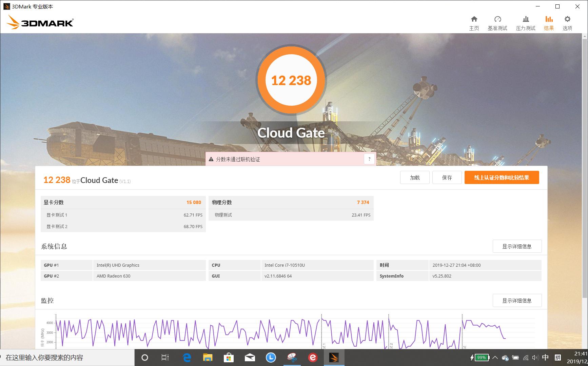Open Task View in taskbar
588x366 pixels.
coord(165,358)
